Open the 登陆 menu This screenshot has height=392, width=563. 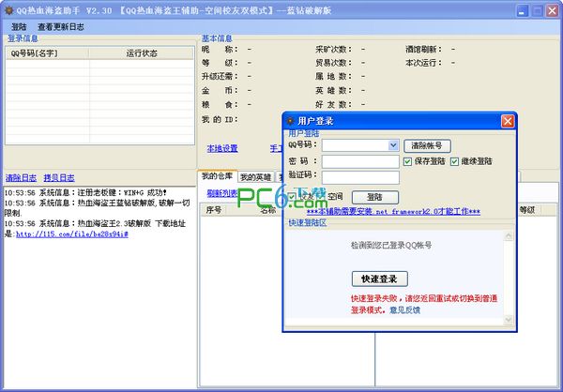point(19,27)
